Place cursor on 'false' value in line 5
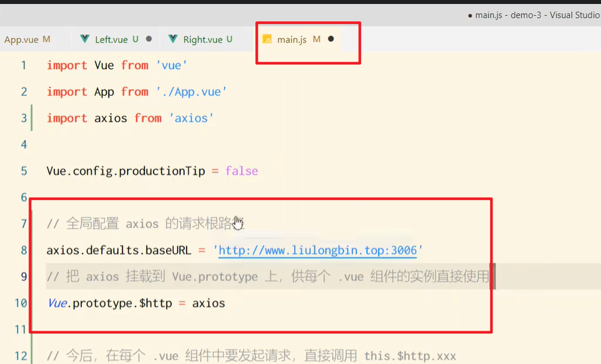This screenshot has width=601, height=364. click(241, 171)
